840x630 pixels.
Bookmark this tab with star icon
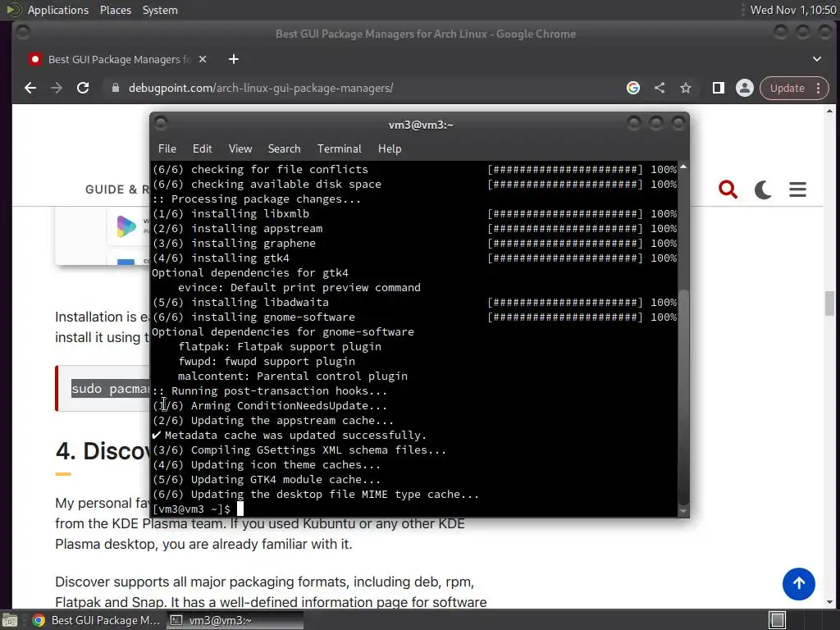[686, 88]
